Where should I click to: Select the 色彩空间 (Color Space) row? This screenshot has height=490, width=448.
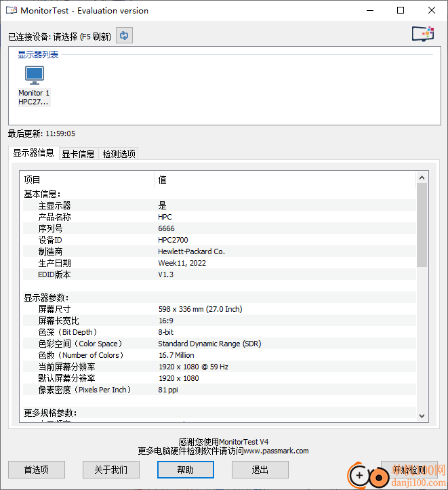click(x=220, y=344)
